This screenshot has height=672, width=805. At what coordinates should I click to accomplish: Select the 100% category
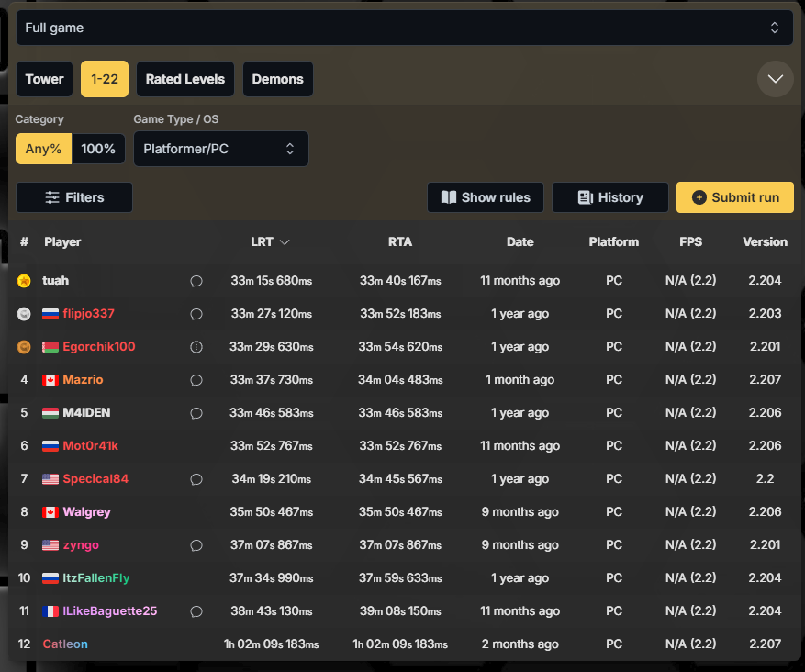tap(98, 149)
